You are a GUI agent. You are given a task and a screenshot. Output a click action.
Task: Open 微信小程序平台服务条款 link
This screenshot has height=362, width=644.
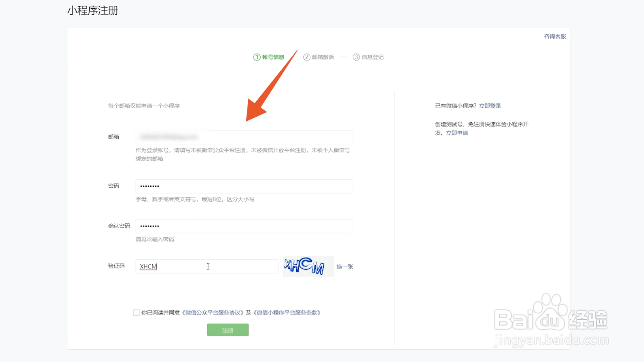pos(287,313)
